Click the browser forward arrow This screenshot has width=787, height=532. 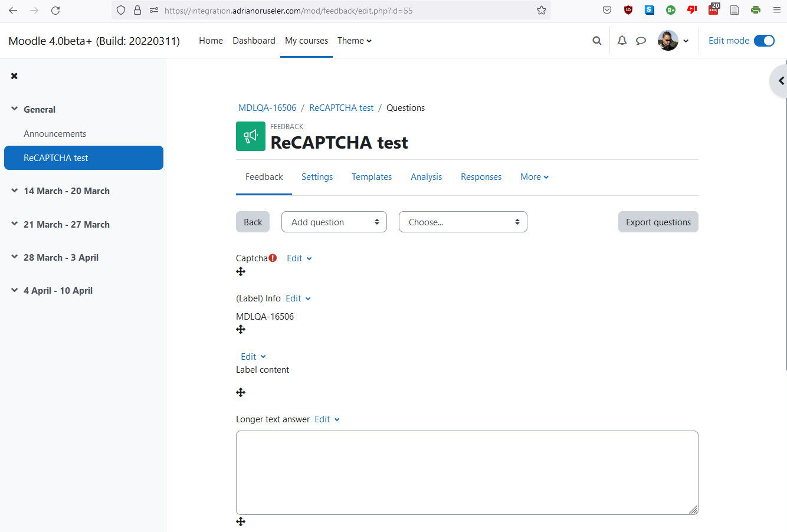pyautogui.click(x=34, y=10)
